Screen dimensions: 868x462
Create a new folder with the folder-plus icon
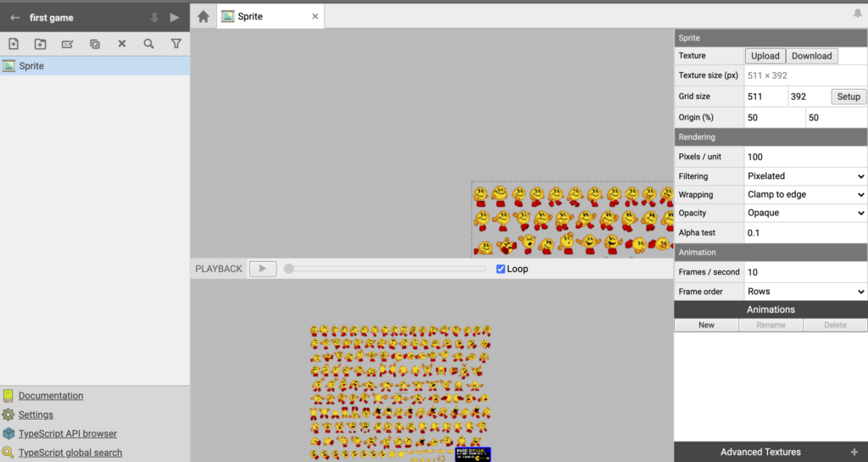(41, 44)
